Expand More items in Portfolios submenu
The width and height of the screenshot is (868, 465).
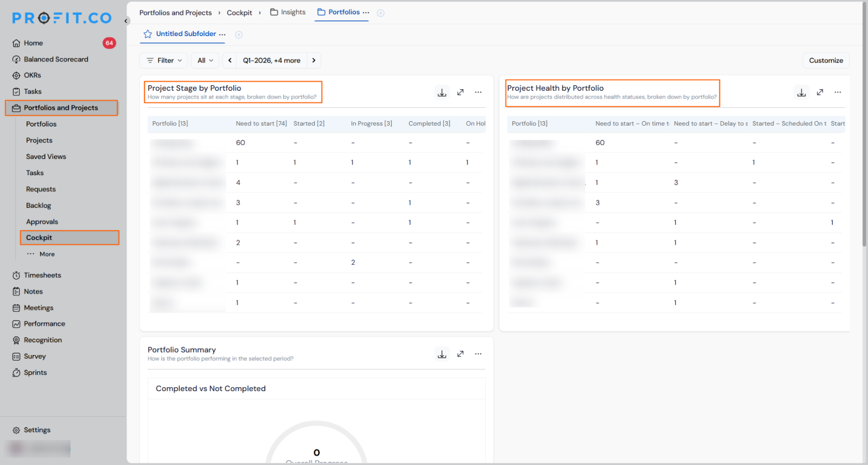[x=41, y=254]
